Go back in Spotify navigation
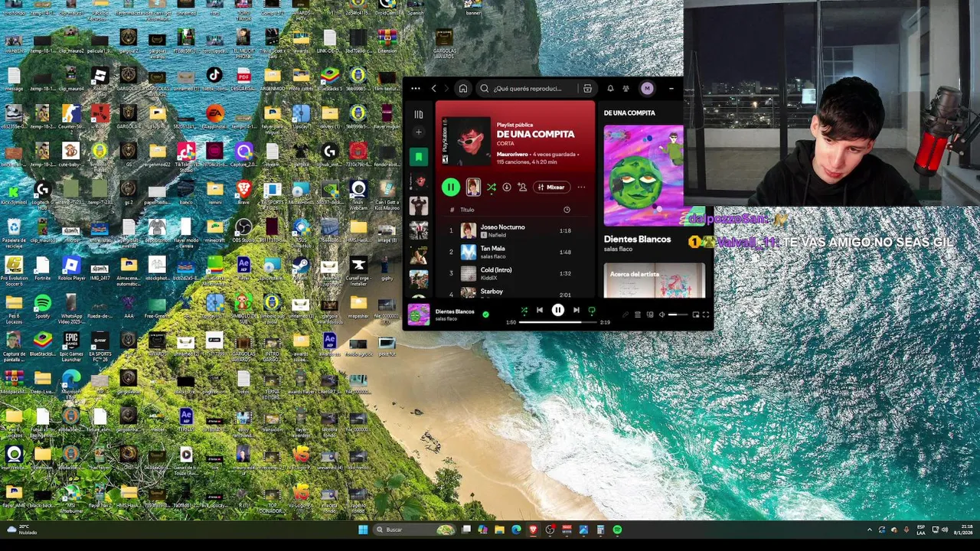This screenshot has width=980, height=551. click(433, 89)
